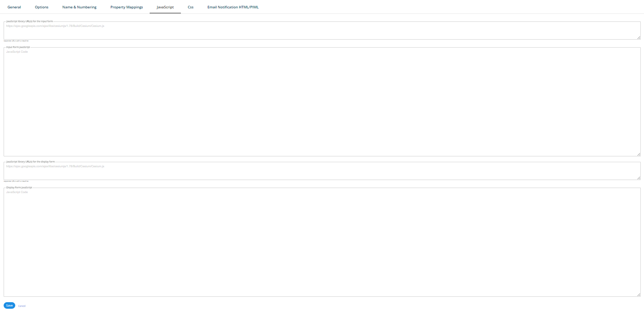Select the JavaScript tab

click(165, 7)
